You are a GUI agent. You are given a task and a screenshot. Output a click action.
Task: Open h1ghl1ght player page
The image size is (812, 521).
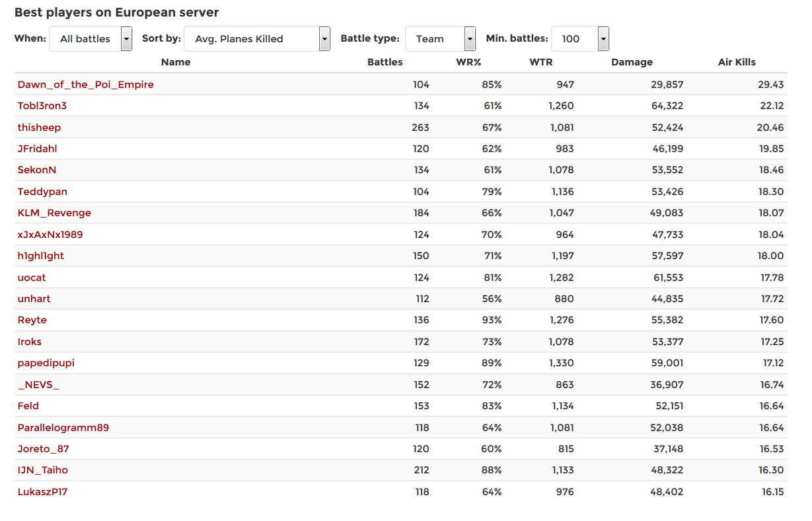pos(41,256)
